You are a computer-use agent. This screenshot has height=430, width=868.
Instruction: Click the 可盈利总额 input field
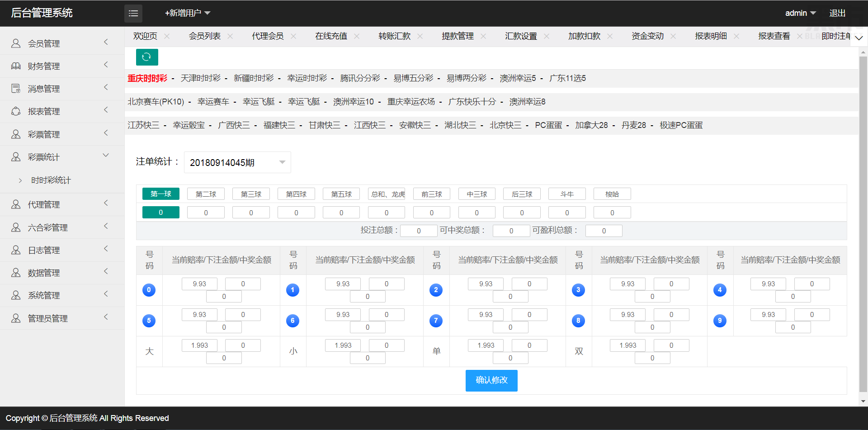pyautogui.click(x=604, y=231)
